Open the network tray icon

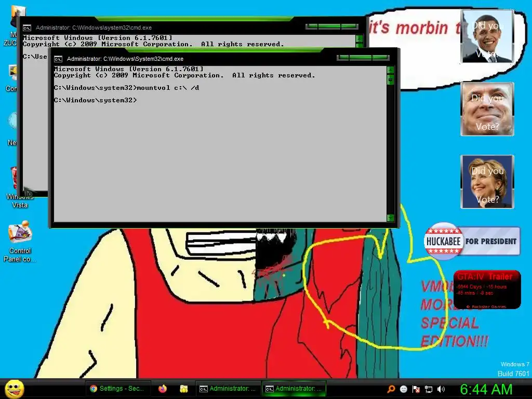429,389
